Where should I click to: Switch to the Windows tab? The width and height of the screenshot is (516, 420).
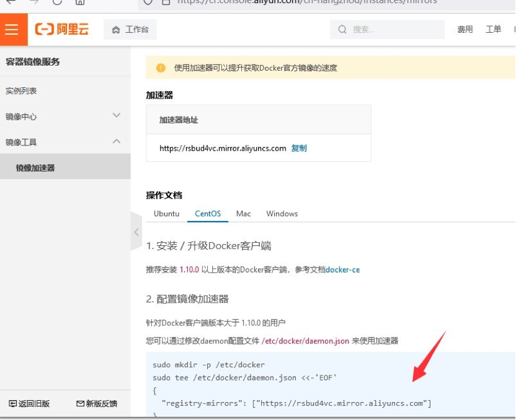pyautogui.click(x=282, y=214)
